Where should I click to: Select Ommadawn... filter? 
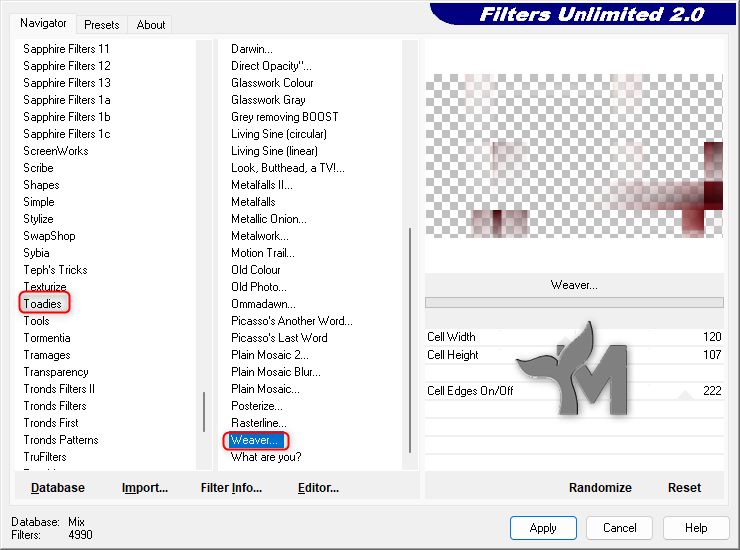pyautogui.click(x=263, y=304)
